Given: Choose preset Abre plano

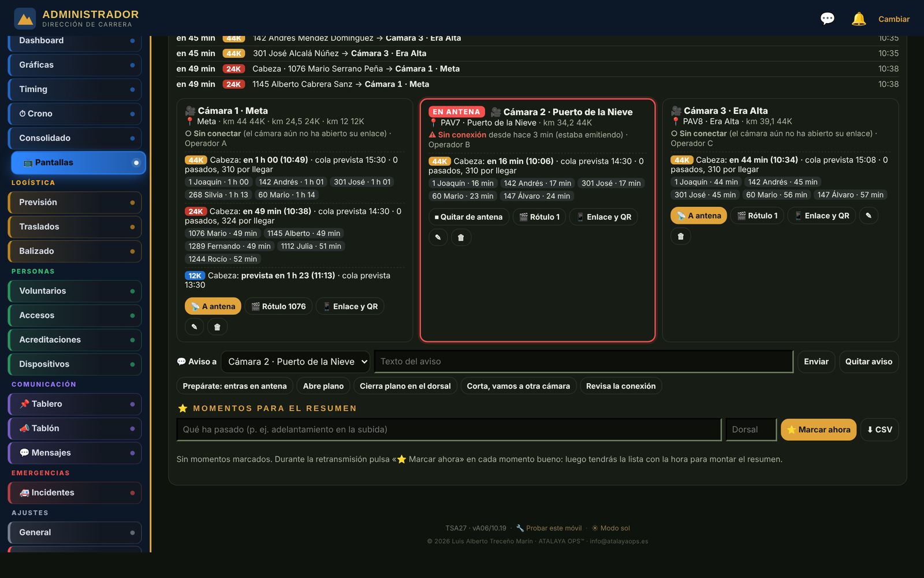Looking at the screenshot, I should point(323,386).
